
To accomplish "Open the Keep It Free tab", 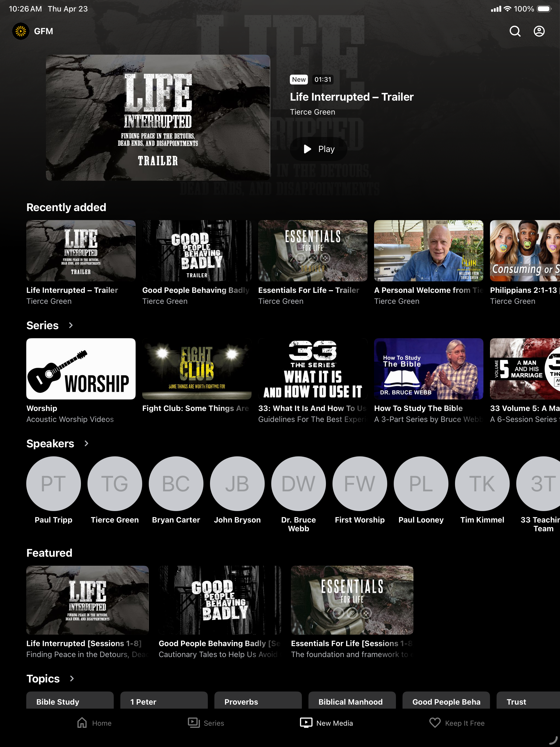I will tap(457, 723).
